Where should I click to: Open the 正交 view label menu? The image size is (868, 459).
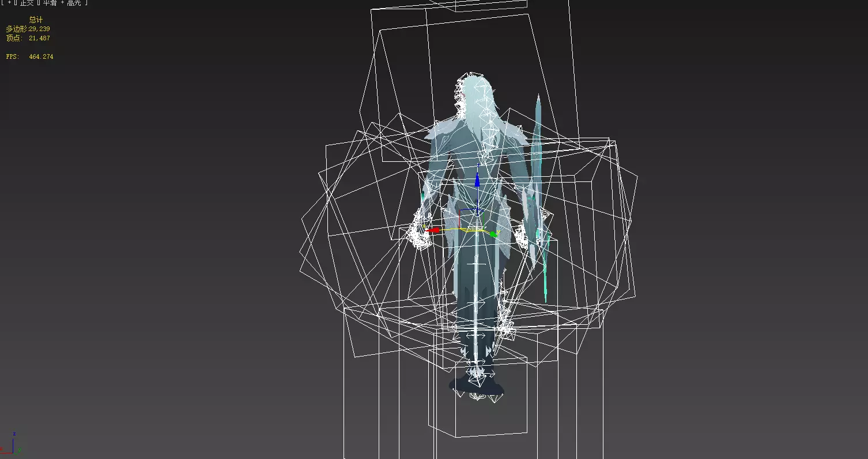point(27,2)
